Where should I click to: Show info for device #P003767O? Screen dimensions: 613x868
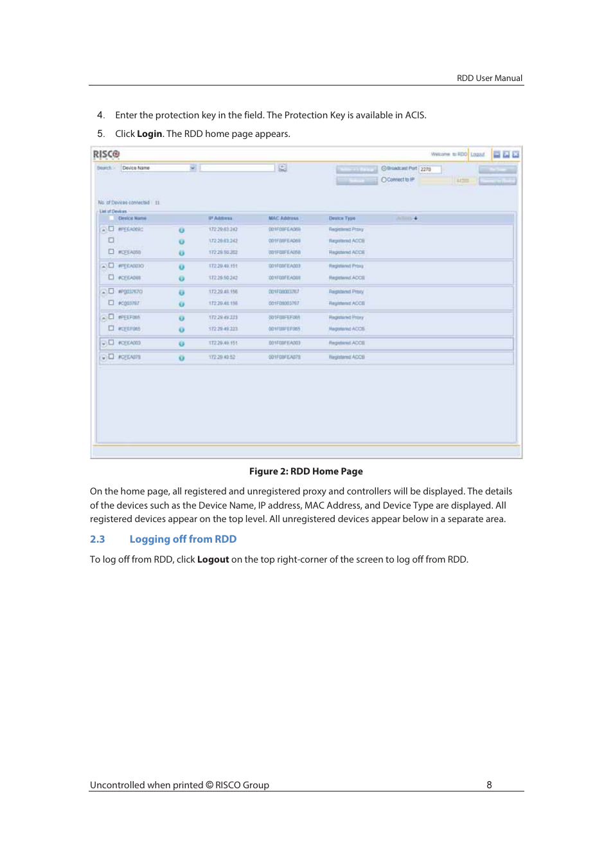click(x=182, y=293)
